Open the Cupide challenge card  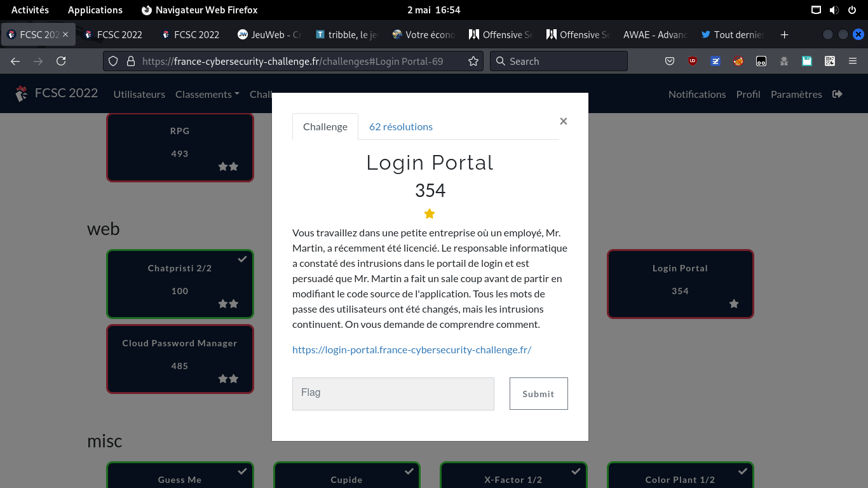tap(347, 475)
